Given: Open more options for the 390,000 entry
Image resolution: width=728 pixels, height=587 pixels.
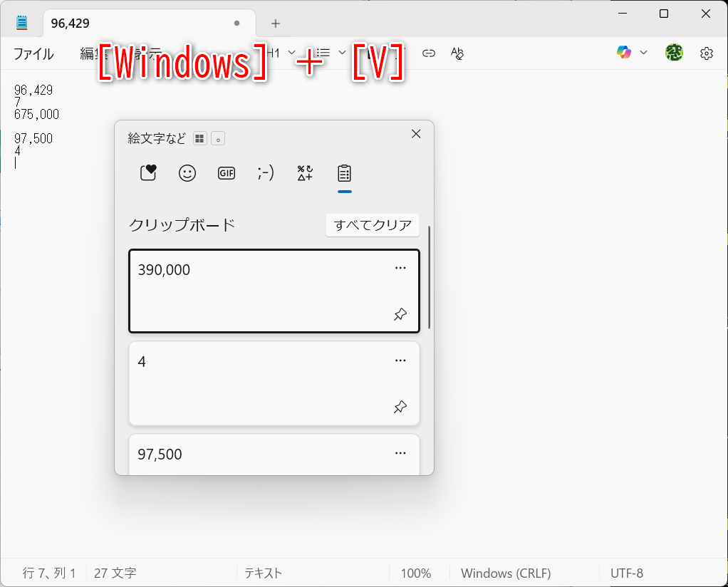Looking at the screenshot, I should click(x=400, y=267).
